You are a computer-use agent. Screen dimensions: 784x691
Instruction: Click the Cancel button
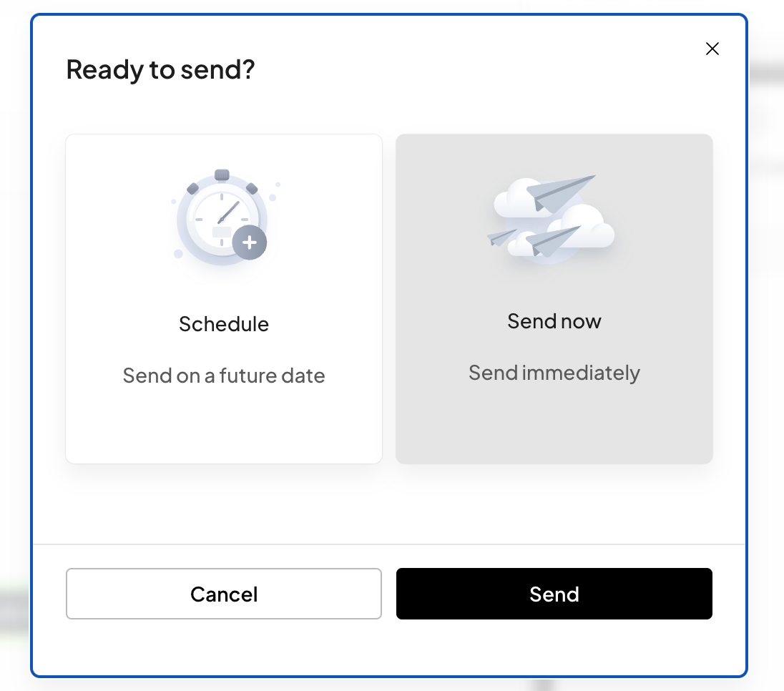pos(224,594)
